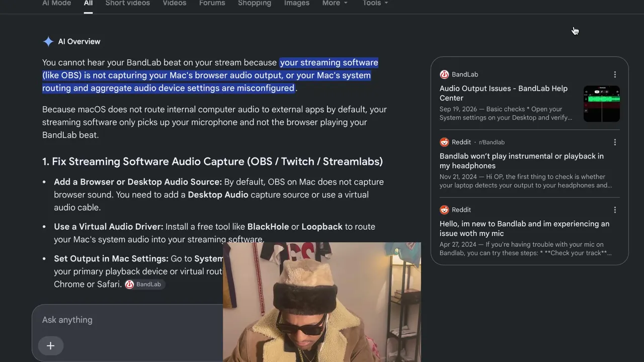The width and height of the screenshot is (644, 362).
Task: Open options for r/Bandlab Reddit result
Action: click(x=615, y=142)
